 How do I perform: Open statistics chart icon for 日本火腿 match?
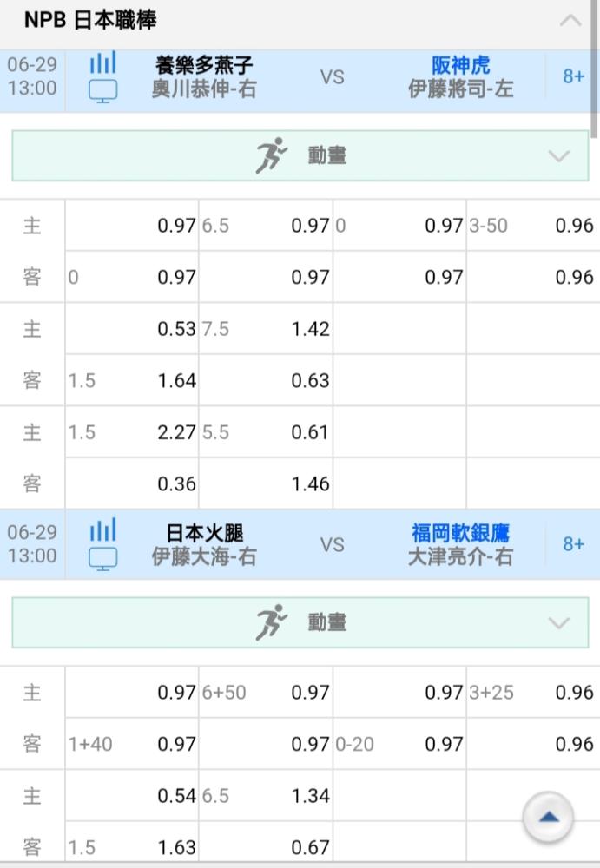point(103,529)
